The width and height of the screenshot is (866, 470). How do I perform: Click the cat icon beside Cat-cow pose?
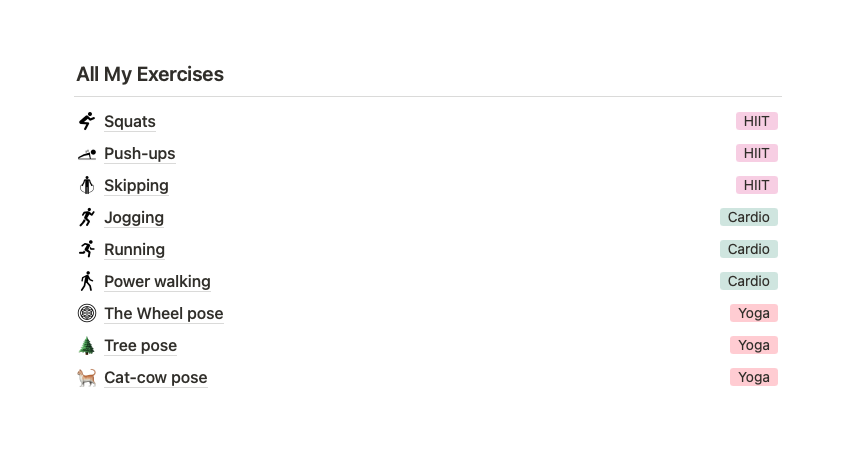click(87, 377)
